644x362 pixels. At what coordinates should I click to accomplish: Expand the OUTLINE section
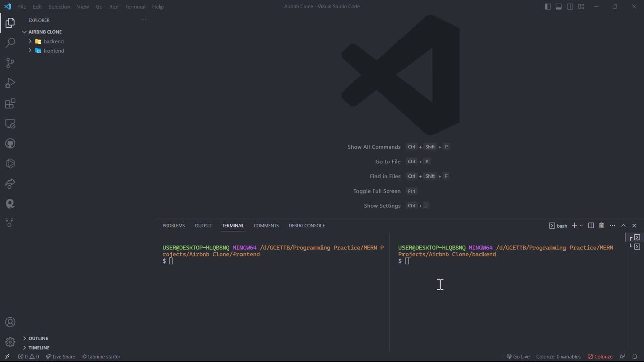tap(38, 338)
